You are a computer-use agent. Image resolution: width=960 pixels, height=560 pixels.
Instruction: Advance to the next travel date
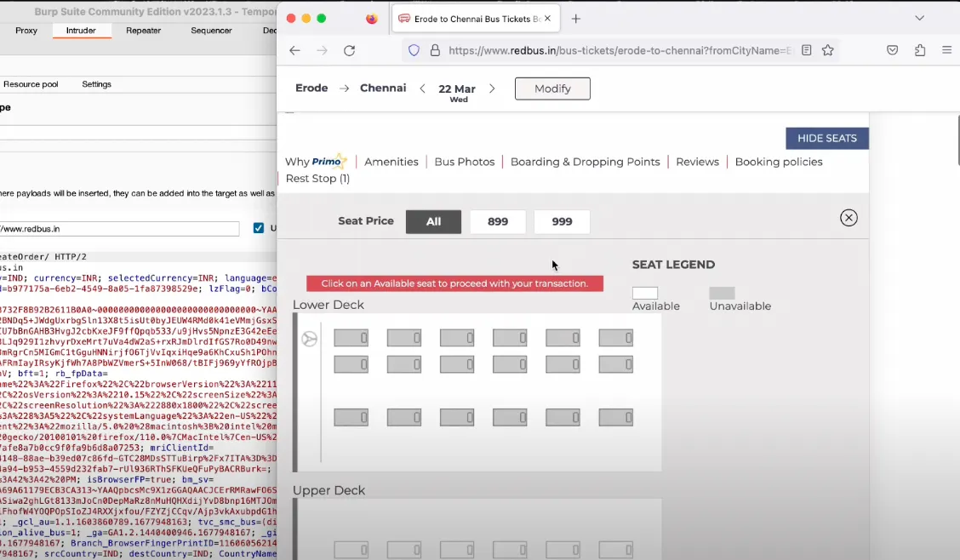492,89
